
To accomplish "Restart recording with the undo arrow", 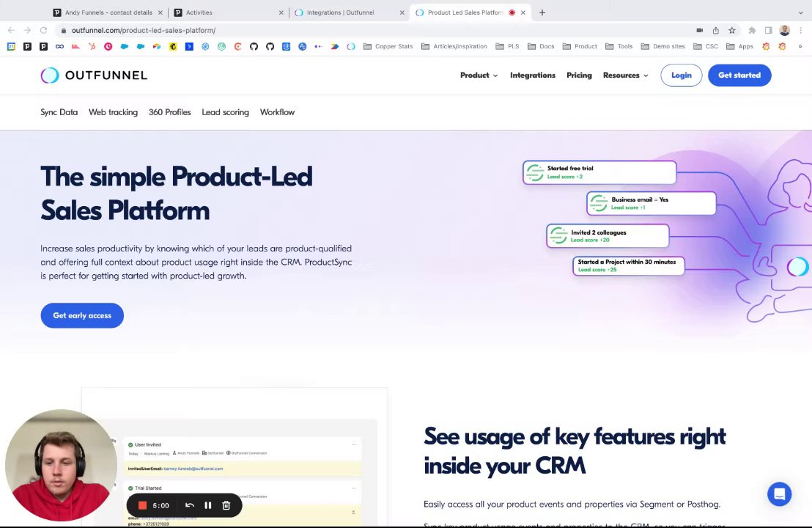I will (190, 505).
